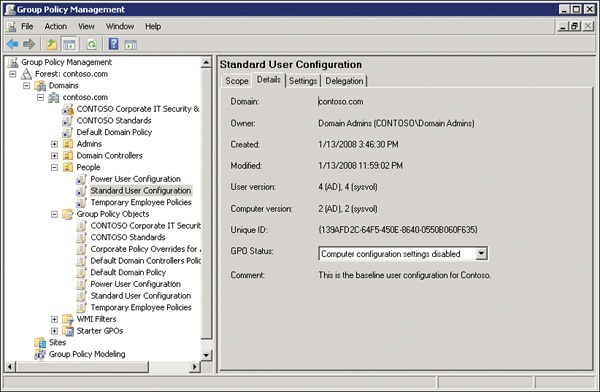
Task: Click the Domain Controllers OU icon
Action: (x=68, y=156)
